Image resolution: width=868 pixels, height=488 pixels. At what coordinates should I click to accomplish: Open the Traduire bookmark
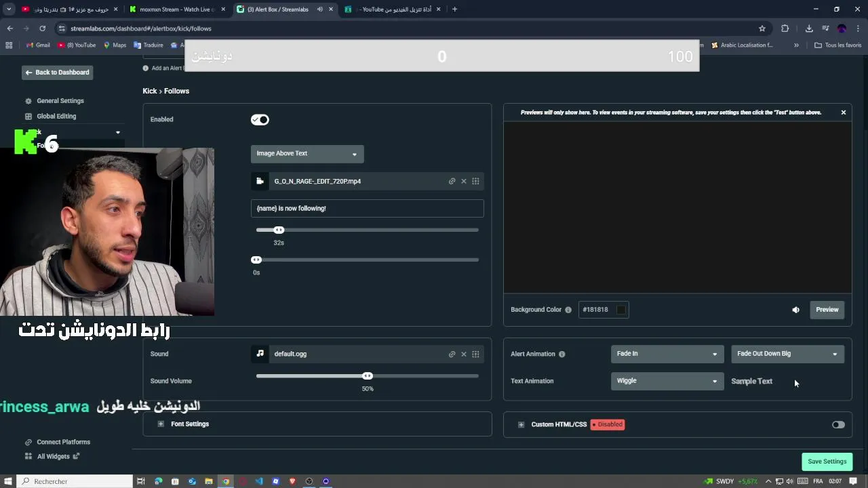[x=149, y=45]
